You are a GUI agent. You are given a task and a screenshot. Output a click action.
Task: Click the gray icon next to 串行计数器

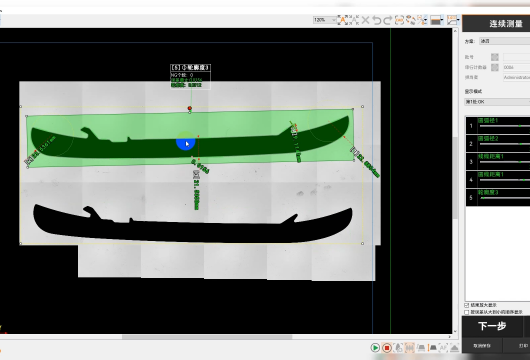pos(495,67)
